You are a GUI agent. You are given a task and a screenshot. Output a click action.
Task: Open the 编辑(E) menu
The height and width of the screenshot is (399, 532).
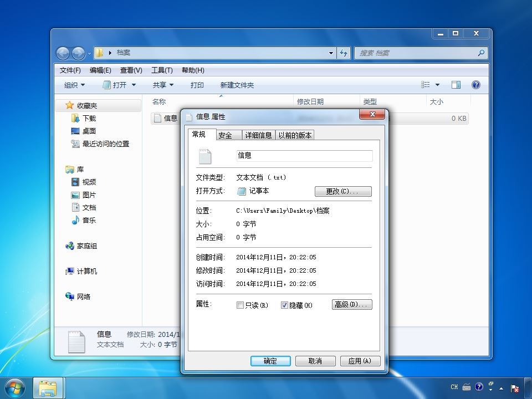pyautogui.click(x=100, y=70)
